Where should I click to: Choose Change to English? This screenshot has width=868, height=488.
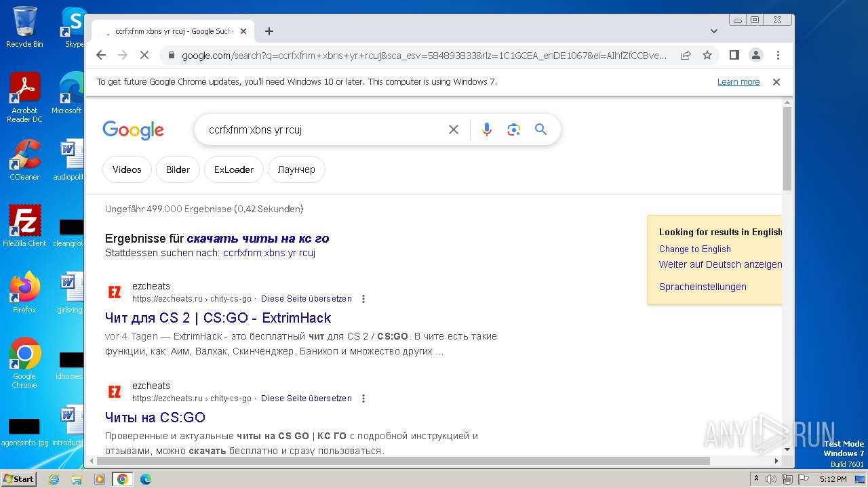pyautogui.click(x=695, y=249)
